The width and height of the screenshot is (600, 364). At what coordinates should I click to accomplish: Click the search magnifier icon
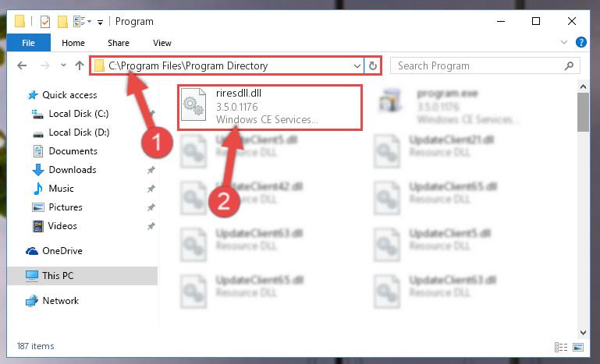(569, 65)
